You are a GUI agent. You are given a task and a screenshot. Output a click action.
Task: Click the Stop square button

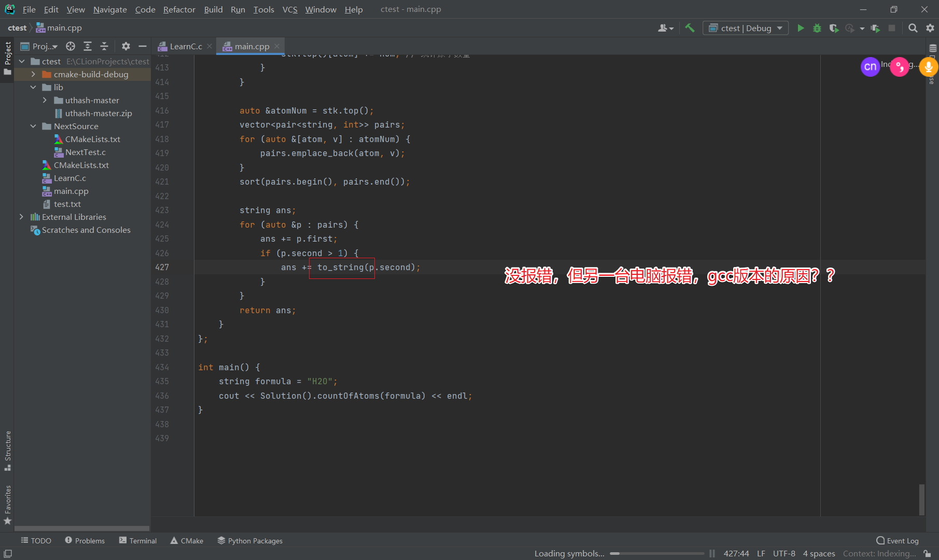coord(892,28)
